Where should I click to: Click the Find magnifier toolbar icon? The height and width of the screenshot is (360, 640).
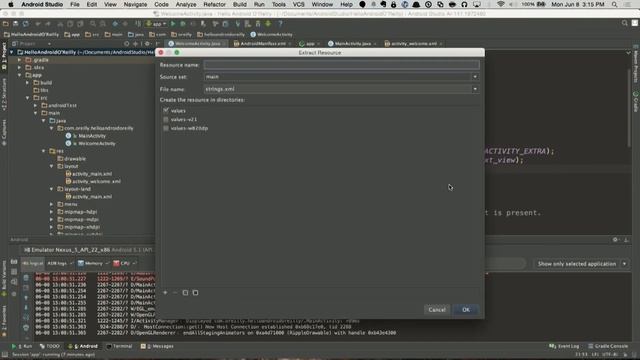pyautogui.click(x=93, y=24)
